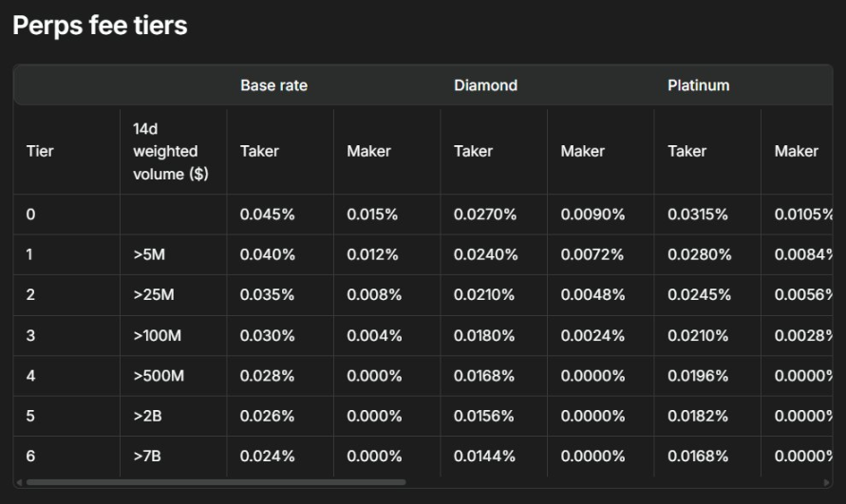Click the 0.0090% Diamond maker fee cell

click(x=592, y=215)
